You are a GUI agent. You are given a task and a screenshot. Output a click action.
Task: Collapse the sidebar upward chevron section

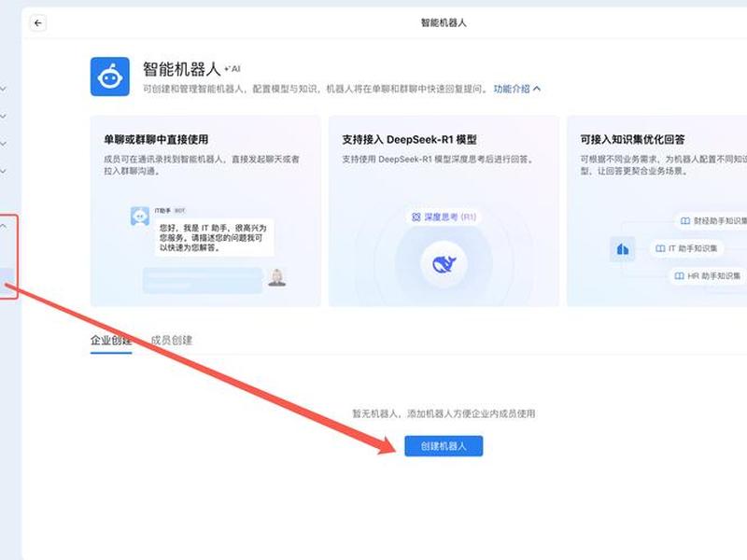(4, 226)
